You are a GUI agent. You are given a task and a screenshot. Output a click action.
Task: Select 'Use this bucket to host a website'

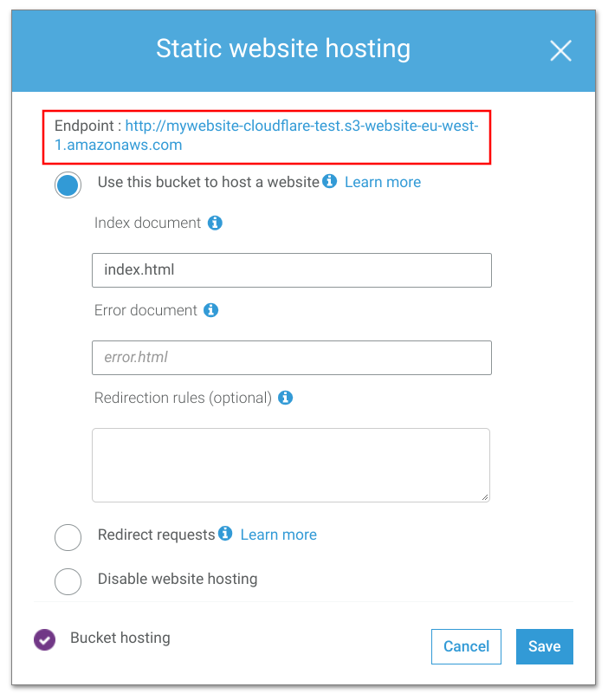[68, 185]
